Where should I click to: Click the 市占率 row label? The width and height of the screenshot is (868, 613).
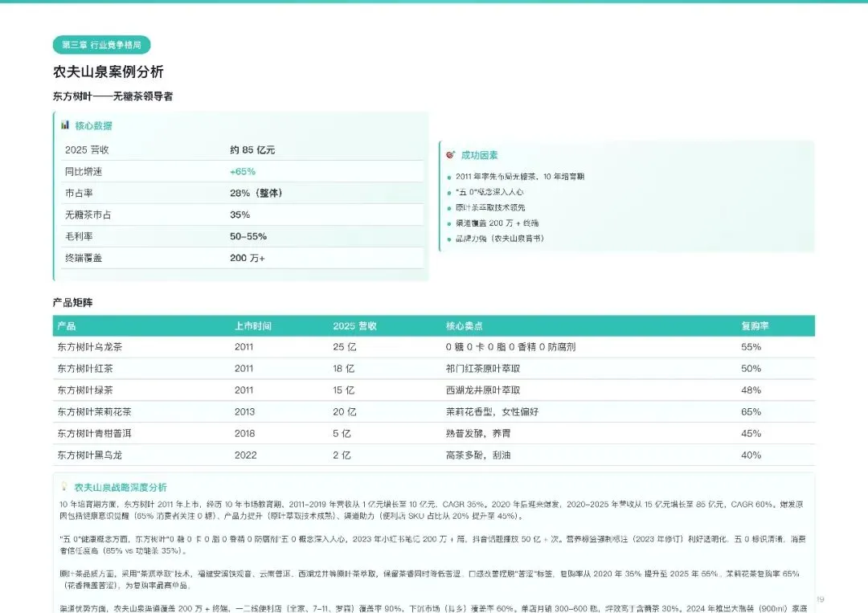79,193
